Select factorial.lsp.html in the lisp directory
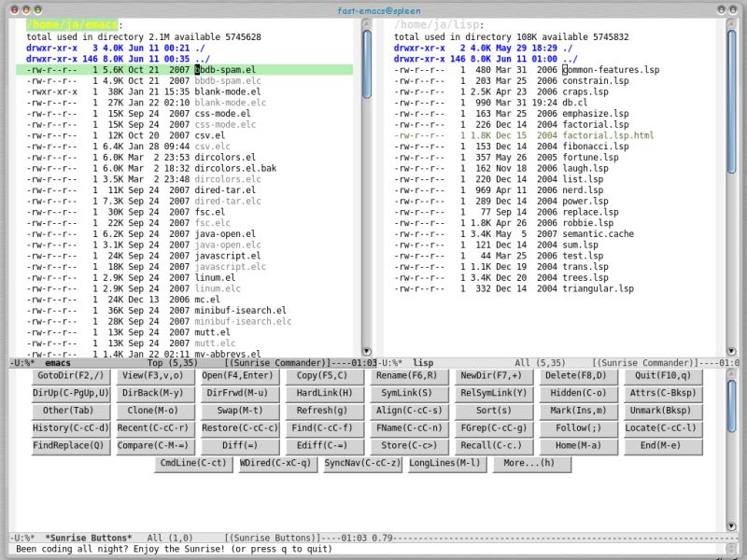This screenshot has width=747, height=560. (608, 135)
